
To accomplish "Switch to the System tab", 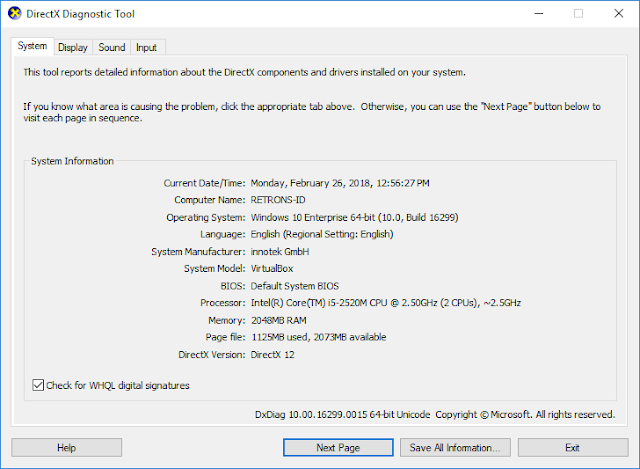I will (x=32, y=46).
